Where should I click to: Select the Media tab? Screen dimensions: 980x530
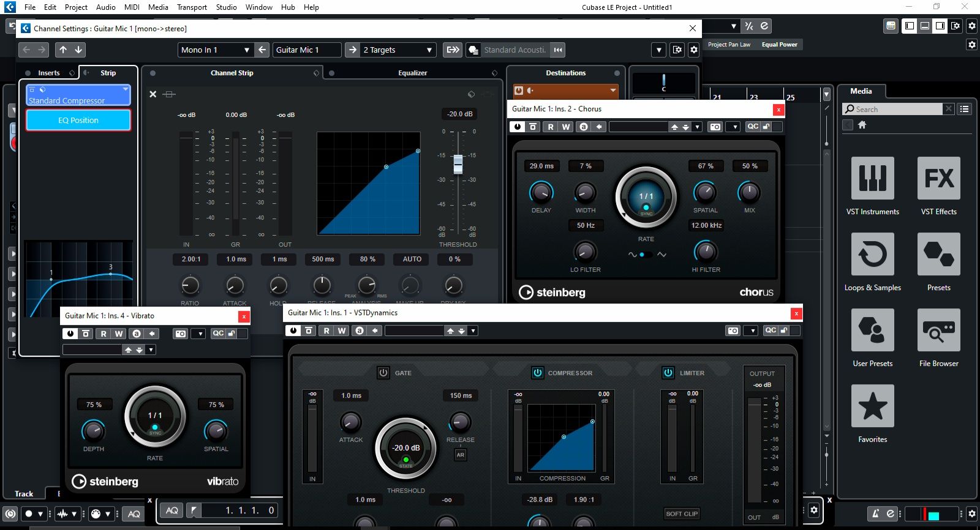pos(861,91)
